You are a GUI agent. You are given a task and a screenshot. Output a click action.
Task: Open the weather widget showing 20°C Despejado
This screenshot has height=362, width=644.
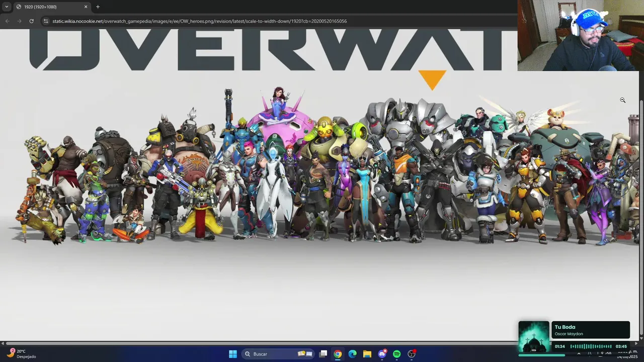pos(21,354)
